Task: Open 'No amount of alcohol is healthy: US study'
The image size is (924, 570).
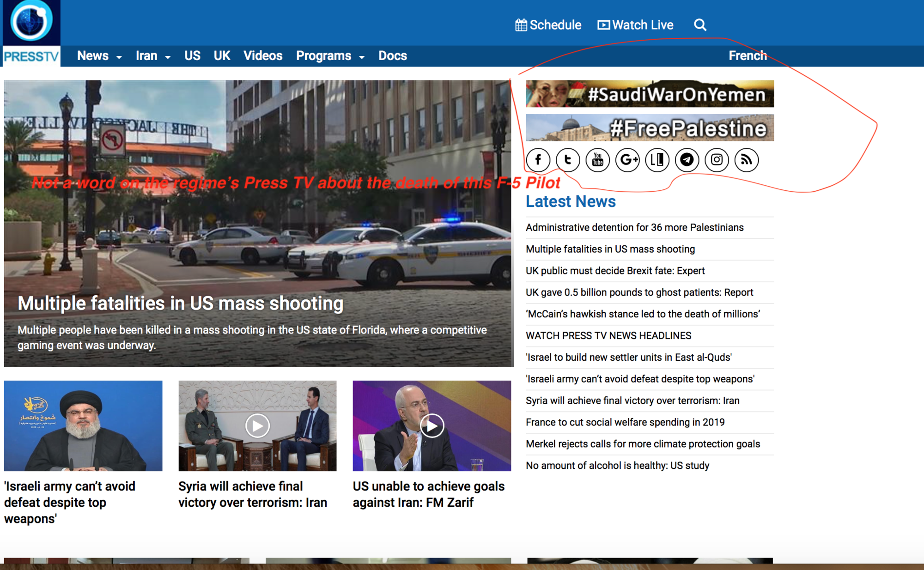Action: coord(617,466)
